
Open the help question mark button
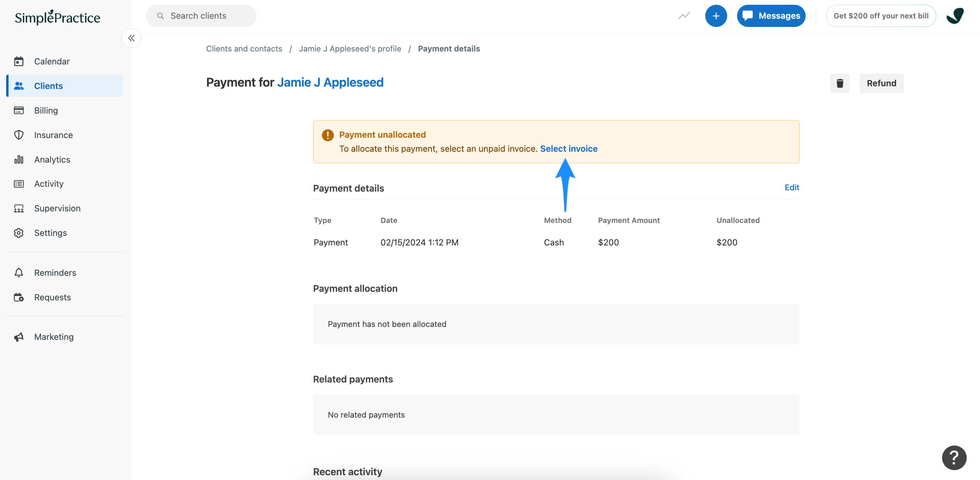(x=954, y=457)
